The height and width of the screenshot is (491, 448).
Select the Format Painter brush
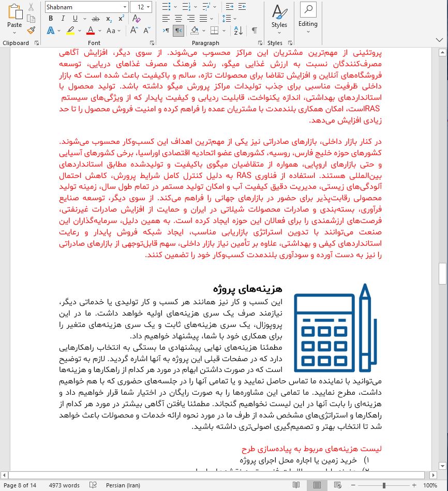coord(31,31)
